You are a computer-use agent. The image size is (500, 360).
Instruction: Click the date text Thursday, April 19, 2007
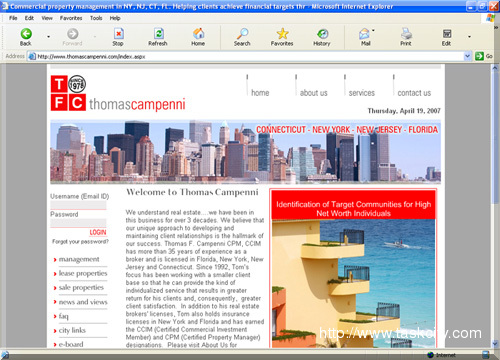point(404,111)
